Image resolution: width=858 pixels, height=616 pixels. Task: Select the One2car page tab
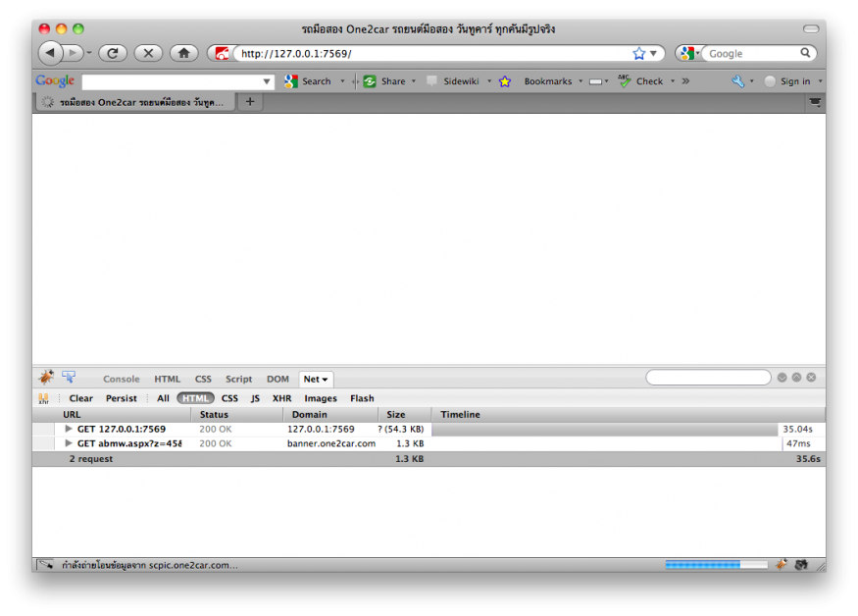(x=135, y=102)
